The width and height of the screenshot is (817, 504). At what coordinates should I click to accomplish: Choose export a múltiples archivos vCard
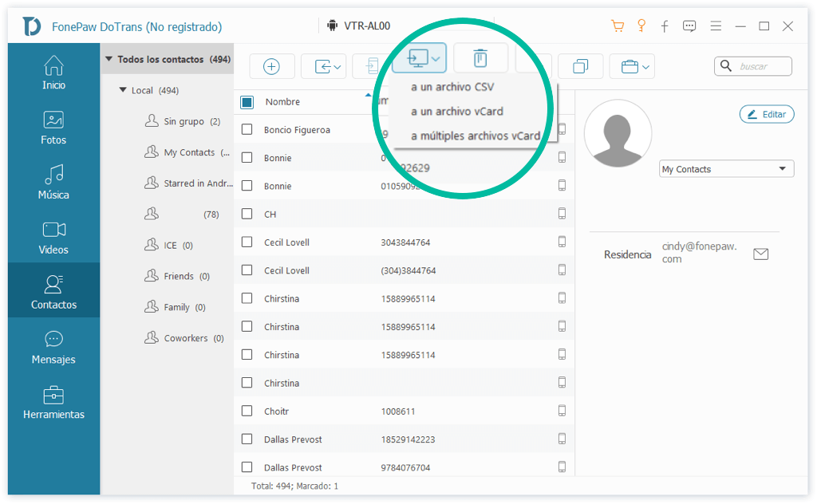click(x=476, y=136)
